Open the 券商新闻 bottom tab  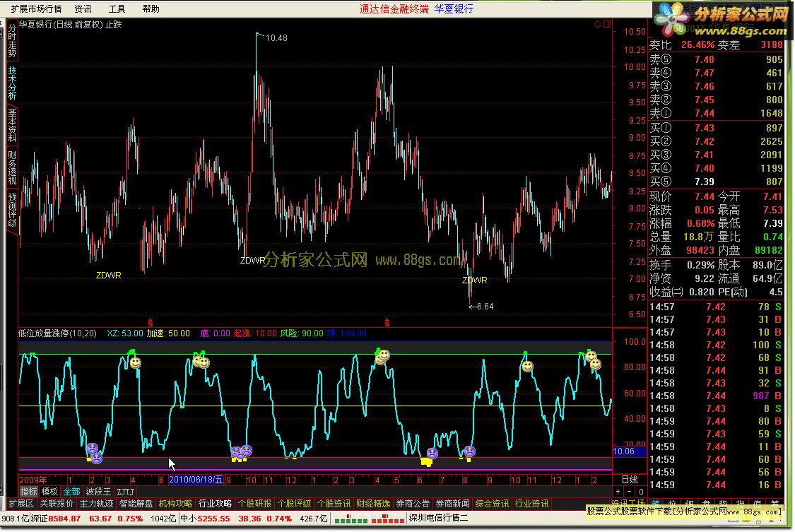click(452, 504)
